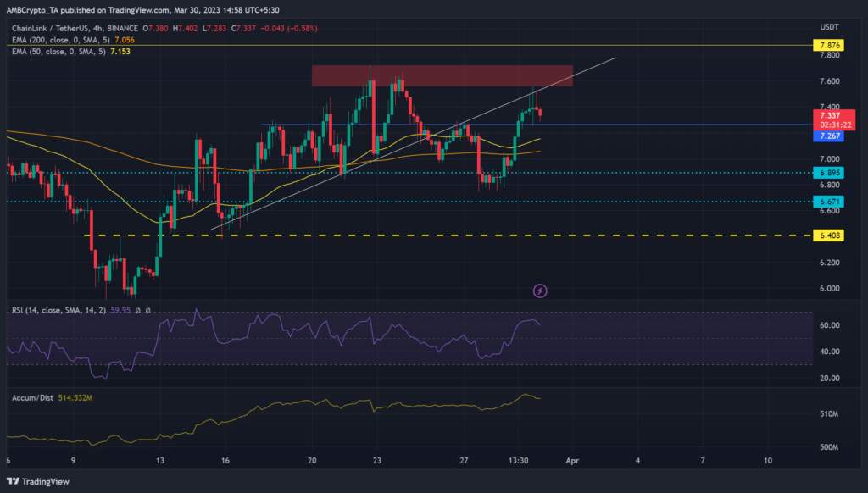Click the blue 7.267 price label
This screenshot has width=868, height=493.
pos(826,136)
